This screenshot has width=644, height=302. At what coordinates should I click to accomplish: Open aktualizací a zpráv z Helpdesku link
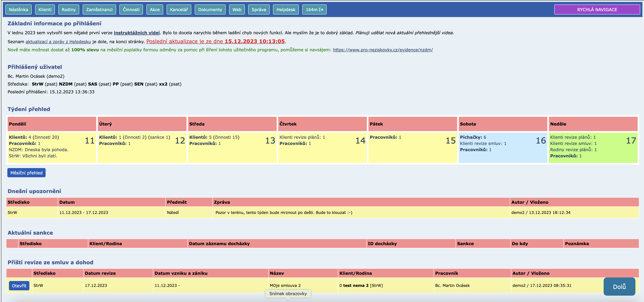point(58,42)
